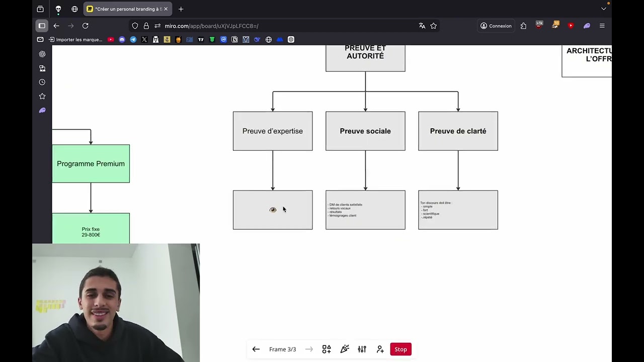This screenshot has height=362, width=644.
Task: Open the Discord bookmark
Action: [122, 40]
